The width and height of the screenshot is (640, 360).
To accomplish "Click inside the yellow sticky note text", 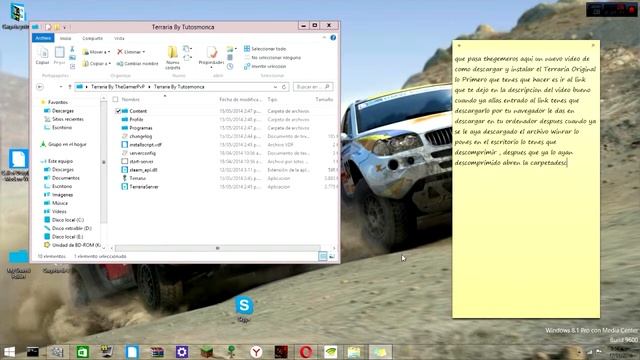I will [x=526, y=111].
